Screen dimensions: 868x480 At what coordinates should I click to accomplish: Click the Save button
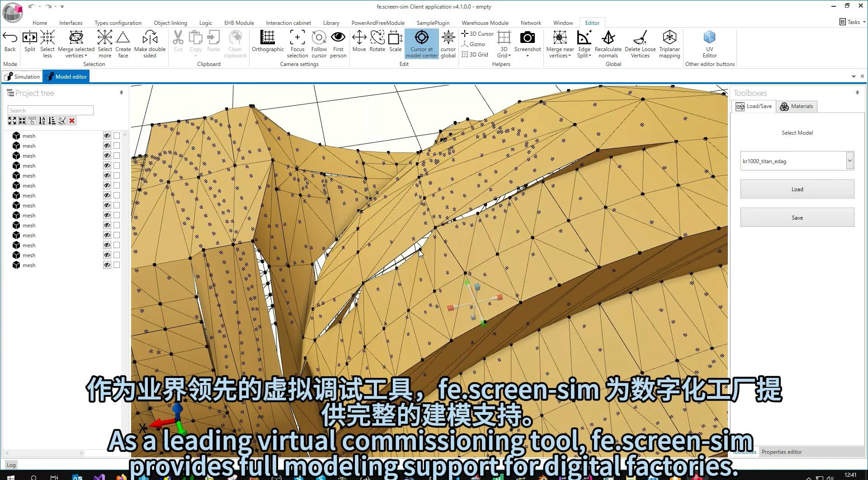click(797, 217)
